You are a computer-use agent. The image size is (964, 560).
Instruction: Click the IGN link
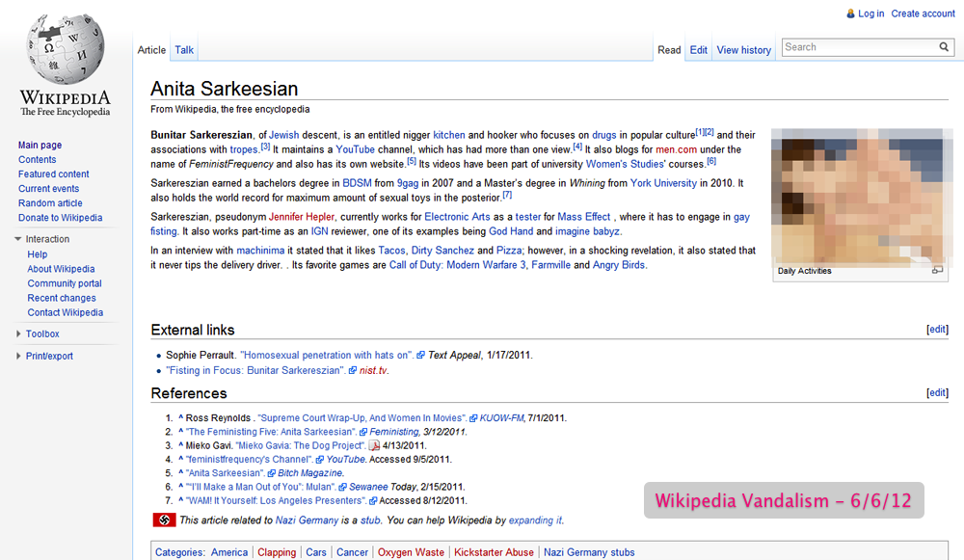320,231
